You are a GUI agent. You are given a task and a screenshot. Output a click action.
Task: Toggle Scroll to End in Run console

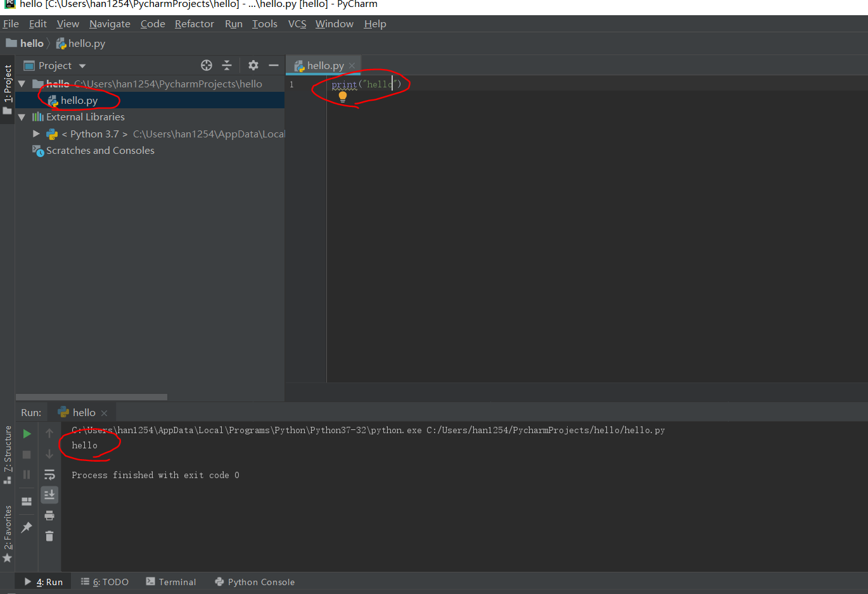point(49,495)
